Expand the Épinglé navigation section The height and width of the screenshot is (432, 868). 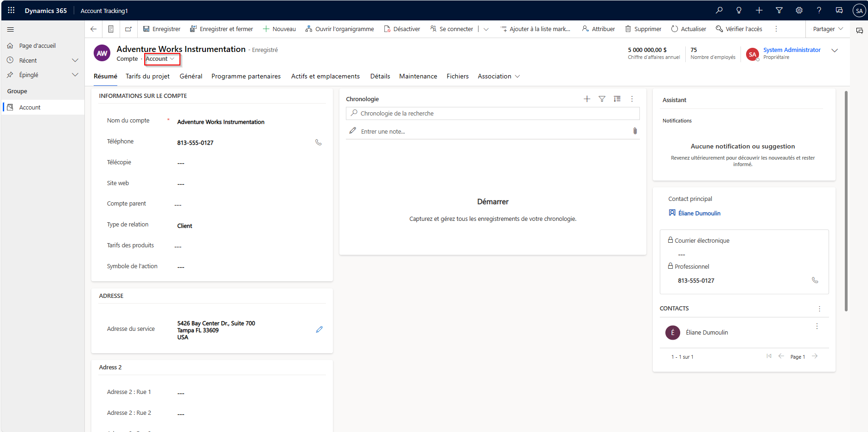coord(75,75)
